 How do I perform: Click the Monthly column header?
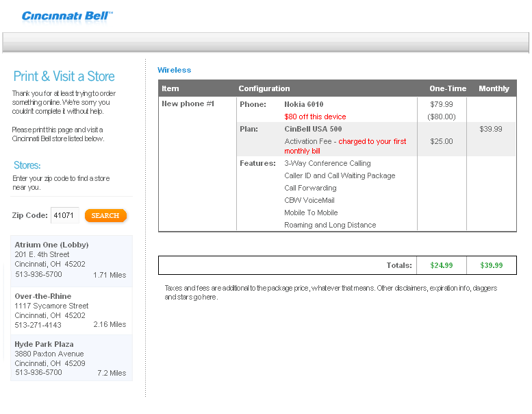494,88
